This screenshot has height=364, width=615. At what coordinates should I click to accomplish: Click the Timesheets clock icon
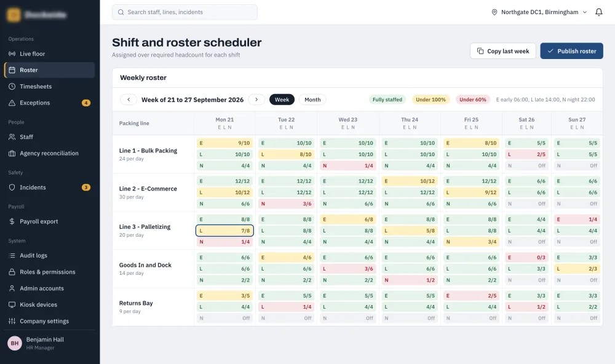[x=12, y=86]
